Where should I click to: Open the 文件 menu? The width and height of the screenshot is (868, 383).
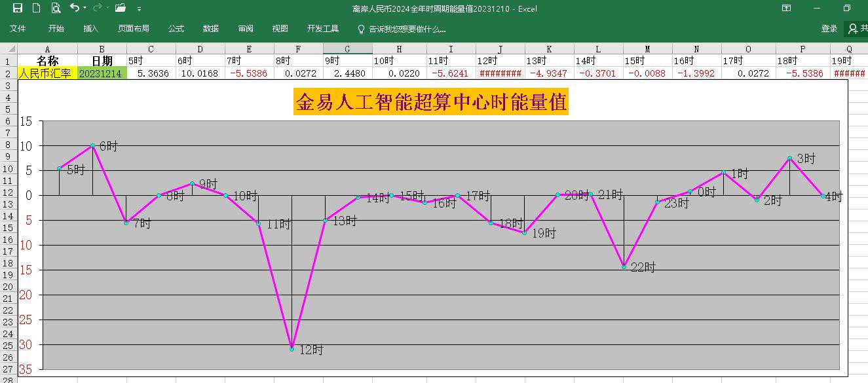pos(18,29)
